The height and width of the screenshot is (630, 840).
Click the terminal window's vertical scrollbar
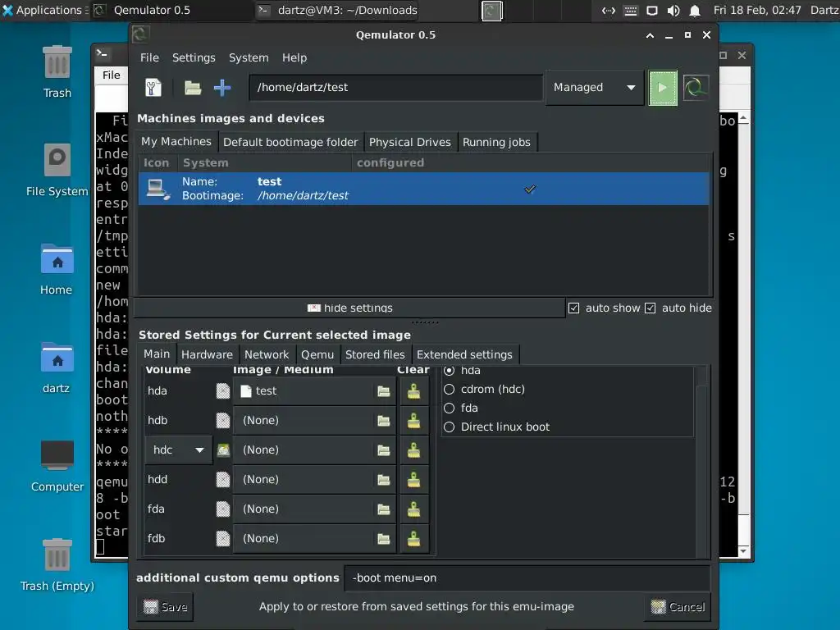click(x=743, y=335)
